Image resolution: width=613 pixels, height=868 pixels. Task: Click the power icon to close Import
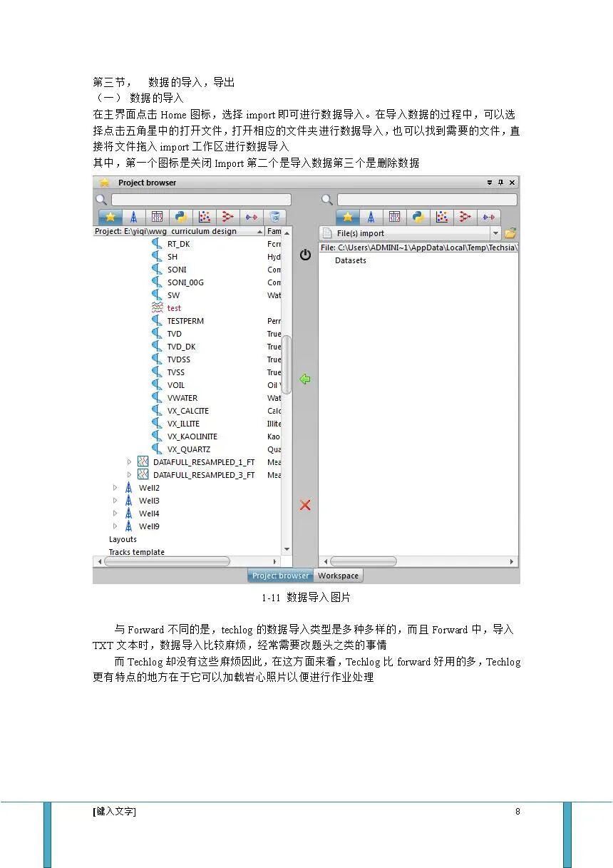305,255
